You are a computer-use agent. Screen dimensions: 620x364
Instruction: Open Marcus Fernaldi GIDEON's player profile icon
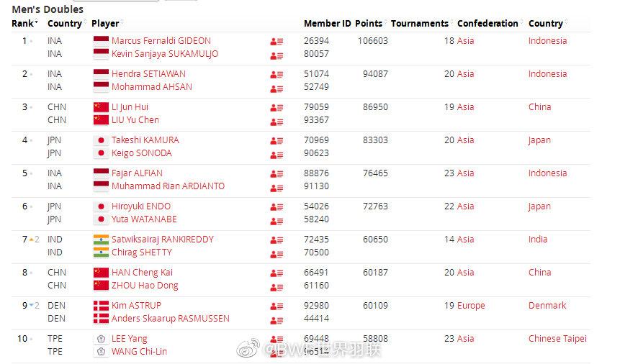[277, 42]
